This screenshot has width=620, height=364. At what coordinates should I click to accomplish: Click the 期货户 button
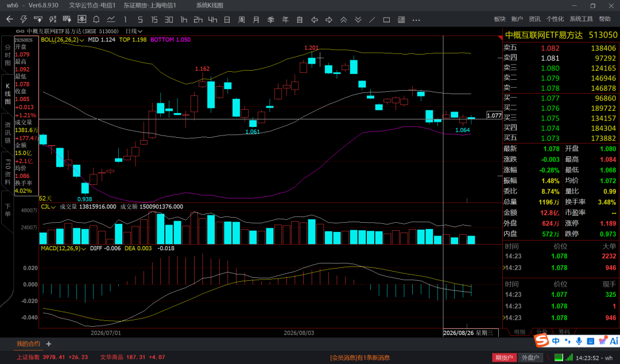click(504, 358)
